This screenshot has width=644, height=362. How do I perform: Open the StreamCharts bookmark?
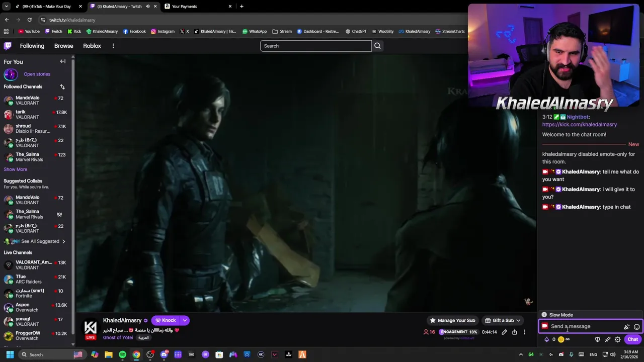point(450,31)
